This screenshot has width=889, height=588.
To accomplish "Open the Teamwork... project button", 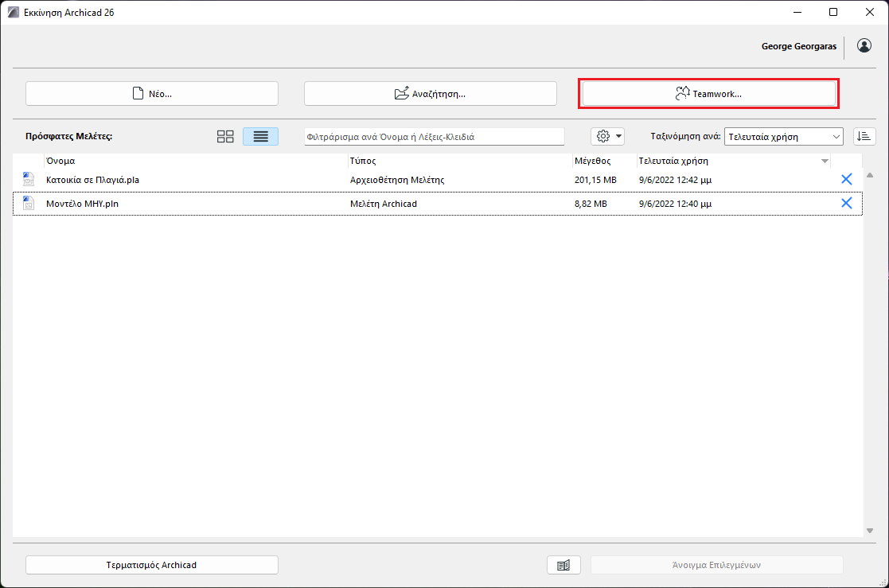I will [x=708, y=94].
